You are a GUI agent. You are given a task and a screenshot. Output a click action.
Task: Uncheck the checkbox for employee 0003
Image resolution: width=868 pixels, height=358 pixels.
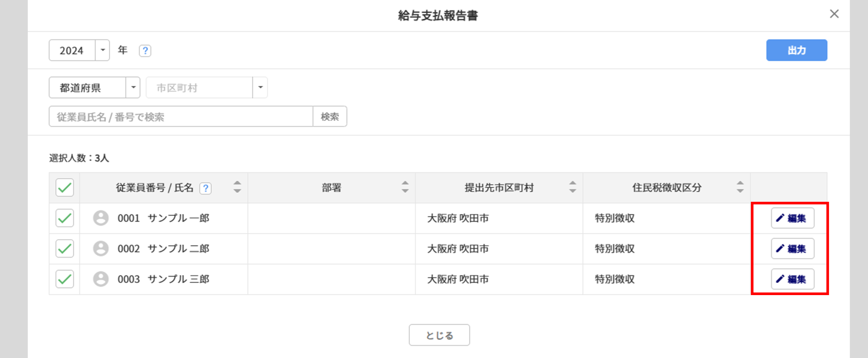[65, 279]
